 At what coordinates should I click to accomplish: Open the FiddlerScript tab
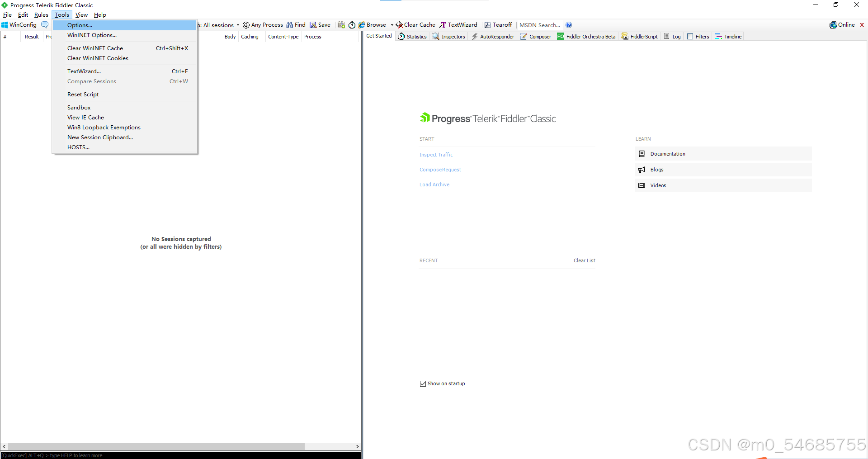pos(640,37)
